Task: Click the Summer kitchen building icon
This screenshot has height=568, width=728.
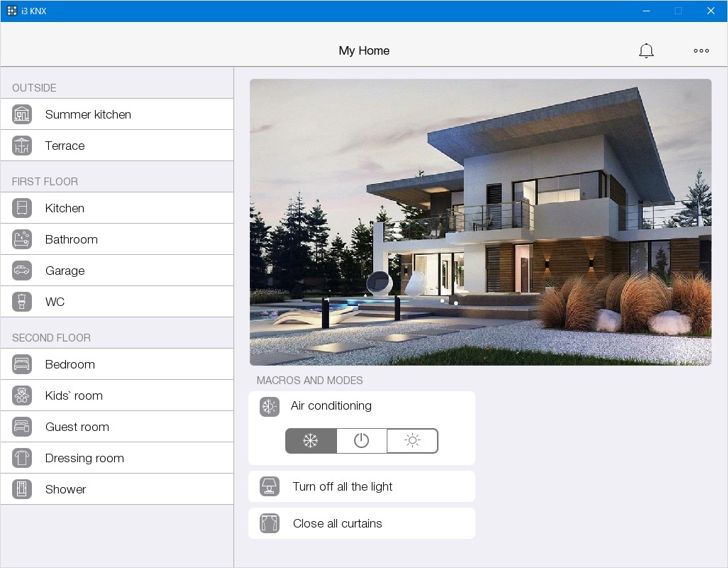Action: click(22, 114)
